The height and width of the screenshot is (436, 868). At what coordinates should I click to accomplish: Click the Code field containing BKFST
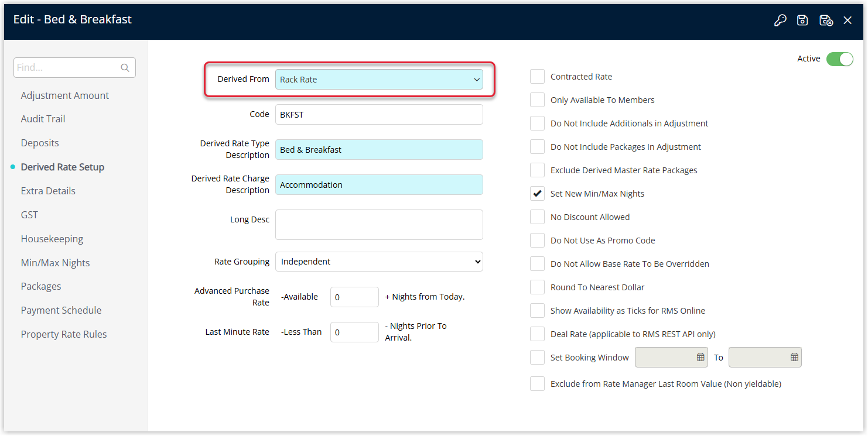coord(379,115)
